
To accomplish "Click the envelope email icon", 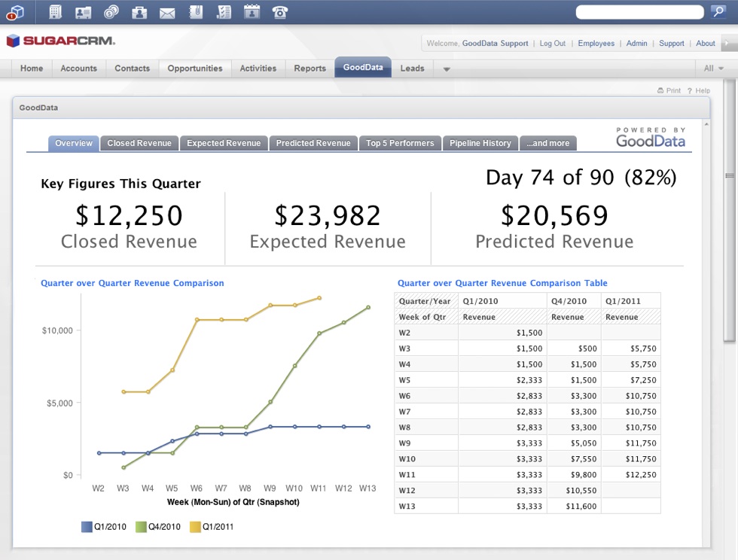I will click(x=167, y=14).
